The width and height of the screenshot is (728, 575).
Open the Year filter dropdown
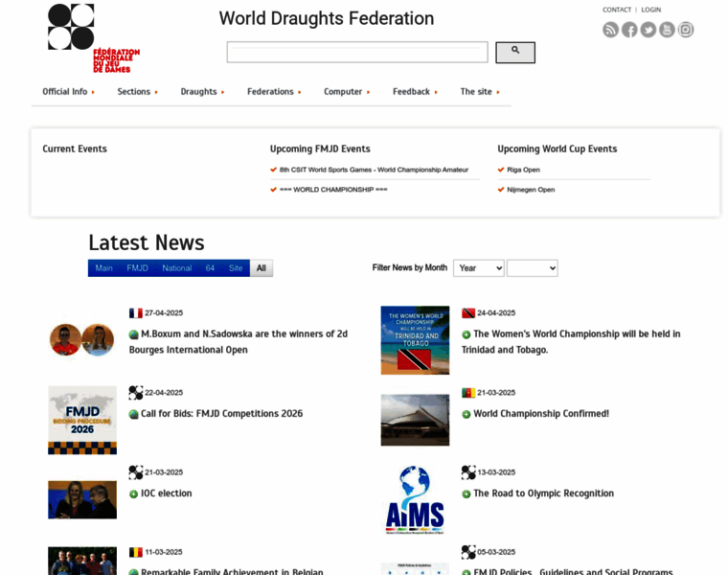coord(479,268)
